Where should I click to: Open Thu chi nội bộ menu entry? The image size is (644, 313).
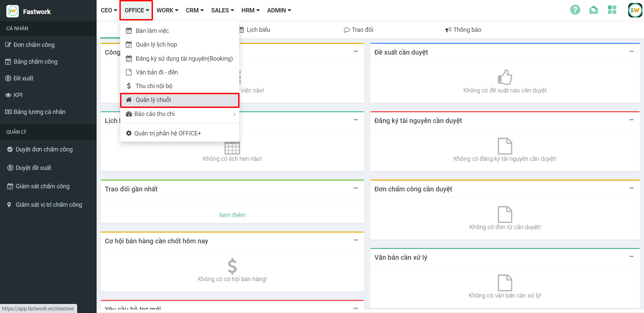154,86
